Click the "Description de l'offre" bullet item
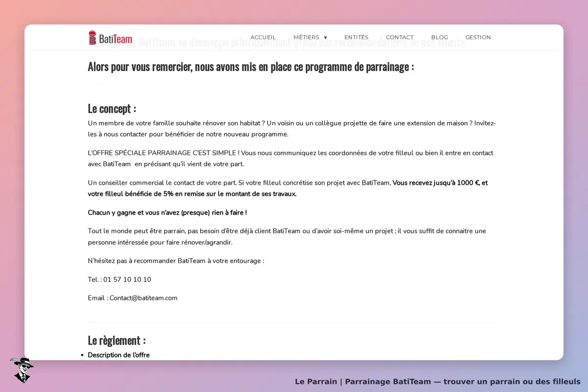Screen dimensions: 588x392 (119, 355)
